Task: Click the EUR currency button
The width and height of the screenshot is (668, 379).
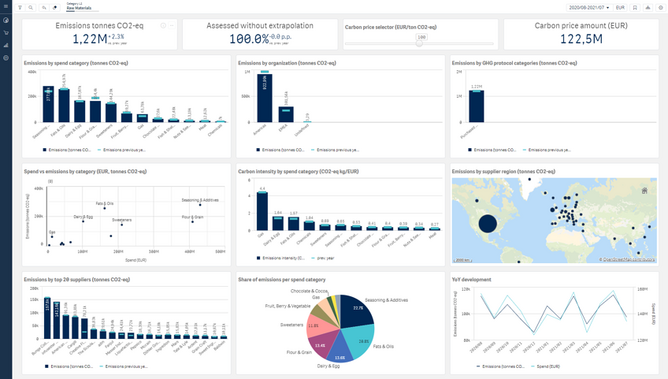Action: 620,8
